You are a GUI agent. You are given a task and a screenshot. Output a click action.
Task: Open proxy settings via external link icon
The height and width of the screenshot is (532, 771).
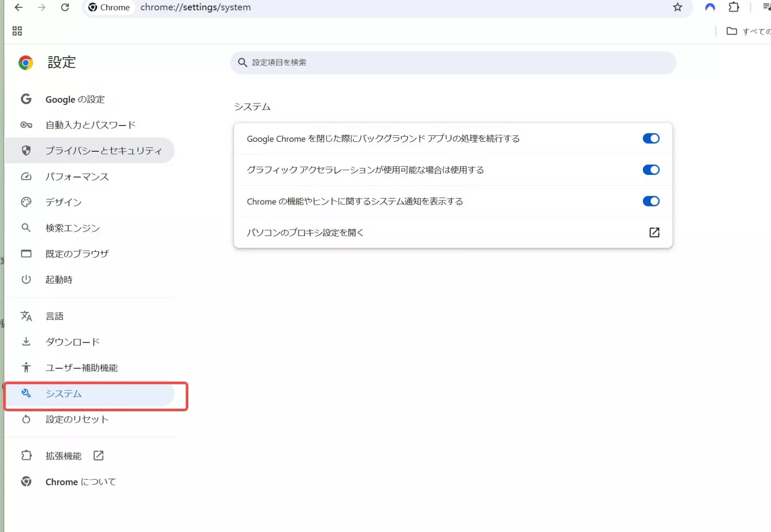[x=654, y=233]
